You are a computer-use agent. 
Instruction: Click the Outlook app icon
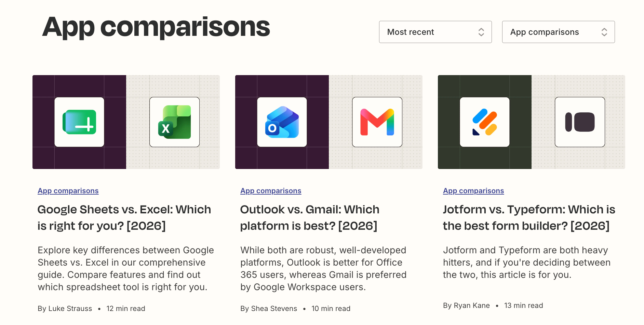282,122
